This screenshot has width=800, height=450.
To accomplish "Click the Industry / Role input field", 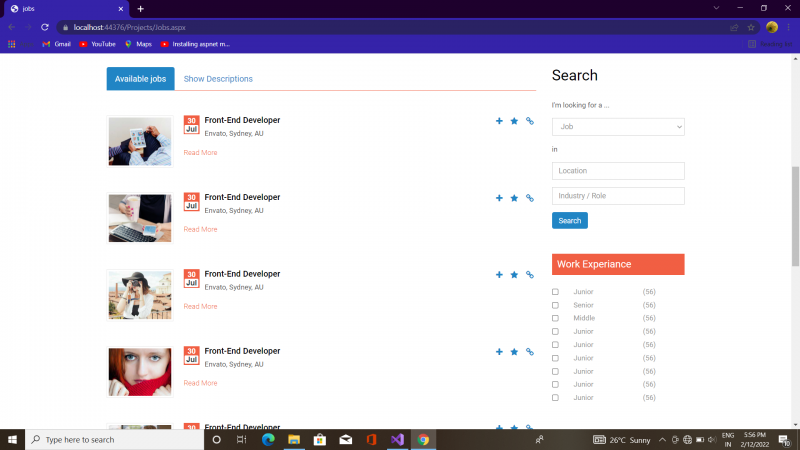I will [x=618, y=196].
